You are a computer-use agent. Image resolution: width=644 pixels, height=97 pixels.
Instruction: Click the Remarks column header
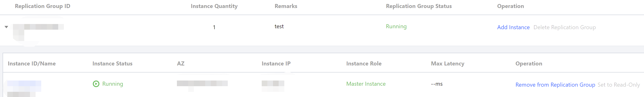tap(286, 6)
